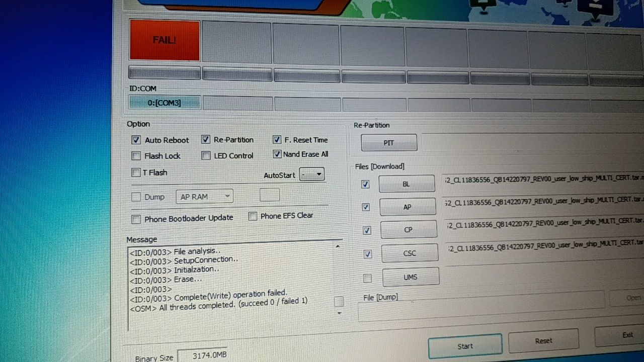This screenshot has width=644, height=362.
Task: Click the Reset button
Action: [543, 340]
